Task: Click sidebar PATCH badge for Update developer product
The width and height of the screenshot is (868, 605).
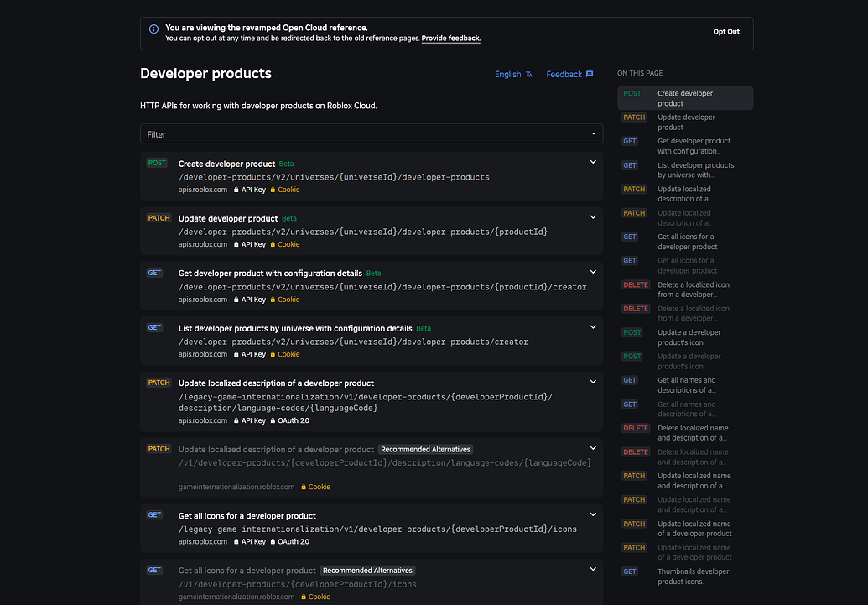Action: click(x=634, y=117)
